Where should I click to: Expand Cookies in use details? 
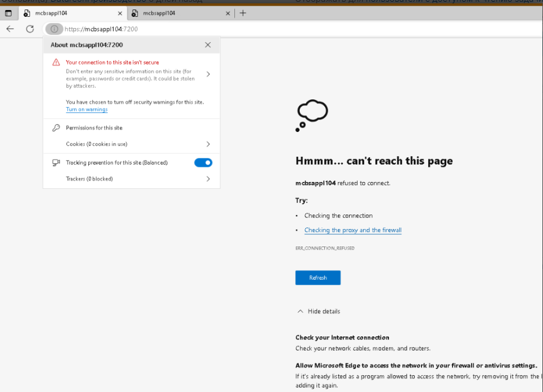click(208, 144)
